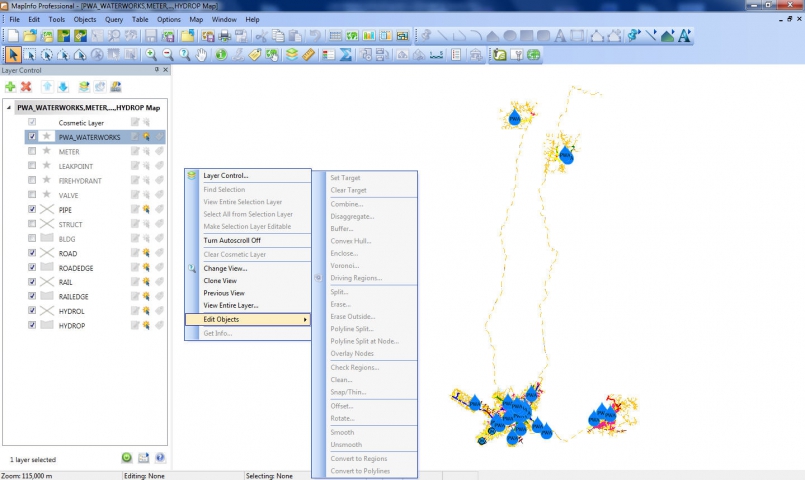Click red X Remove Layer icon

tap(26, 87)
